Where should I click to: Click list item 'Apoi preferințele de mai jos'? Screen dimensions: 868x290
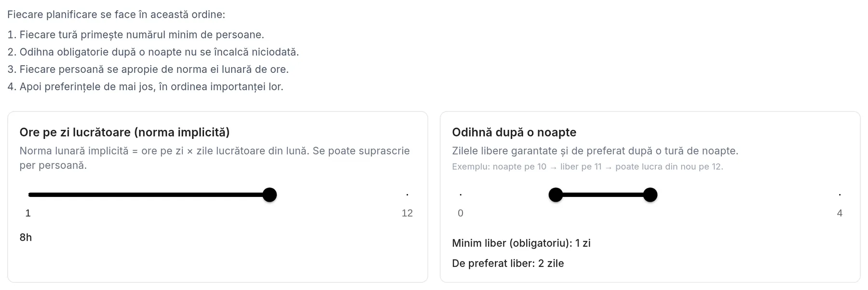(145, 87)
